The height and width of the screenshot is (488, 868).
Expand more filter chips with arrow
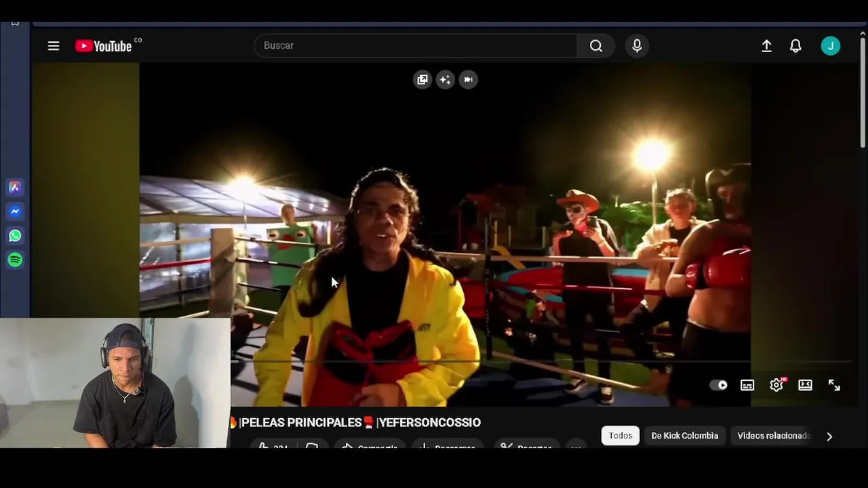[829, 436]
